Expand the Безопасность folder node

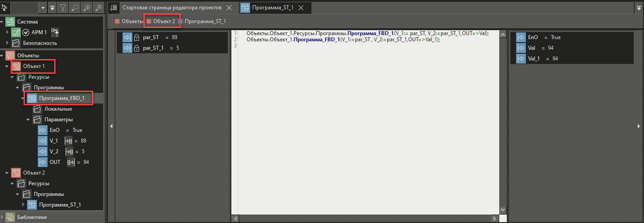click(8, 43)
